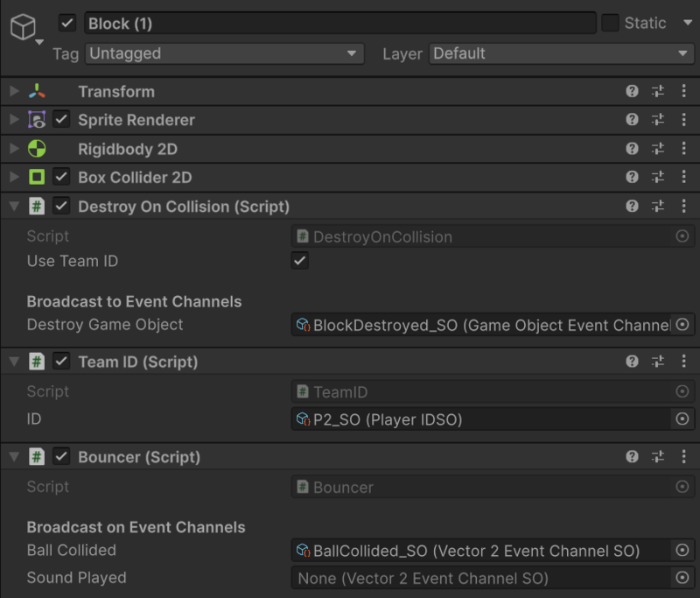
Task: Click object picker for Sound Played field
Action: click(682, 578)
